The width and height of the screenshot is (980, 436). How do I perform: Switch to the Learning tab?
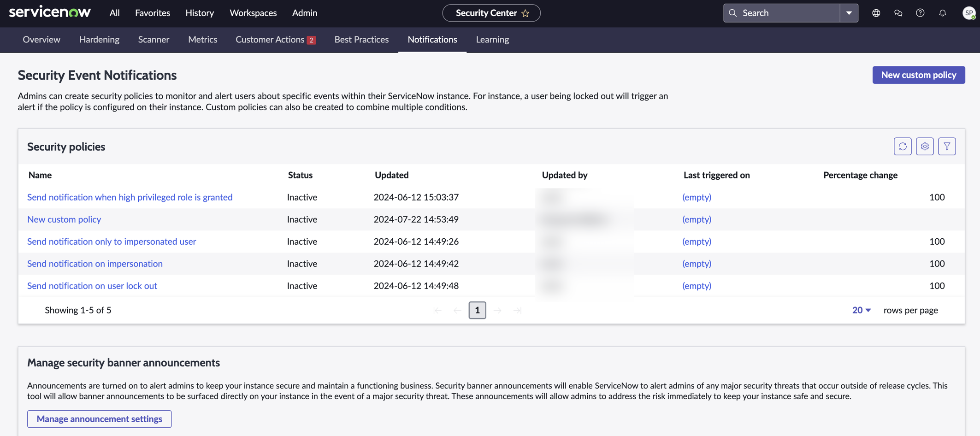(x=492, y=40)
